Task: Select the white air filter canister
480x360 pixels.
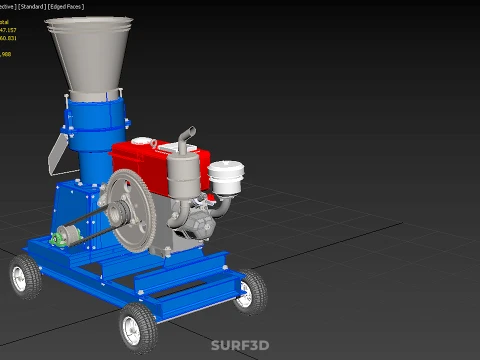Action: [226, 178]
